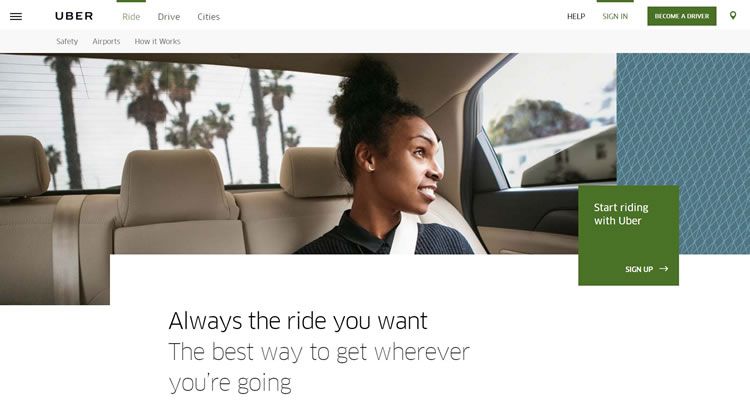Open the Safety submenu link
Image resolution: width=750 pixels, height=410 pixels.
click(67, 42)
